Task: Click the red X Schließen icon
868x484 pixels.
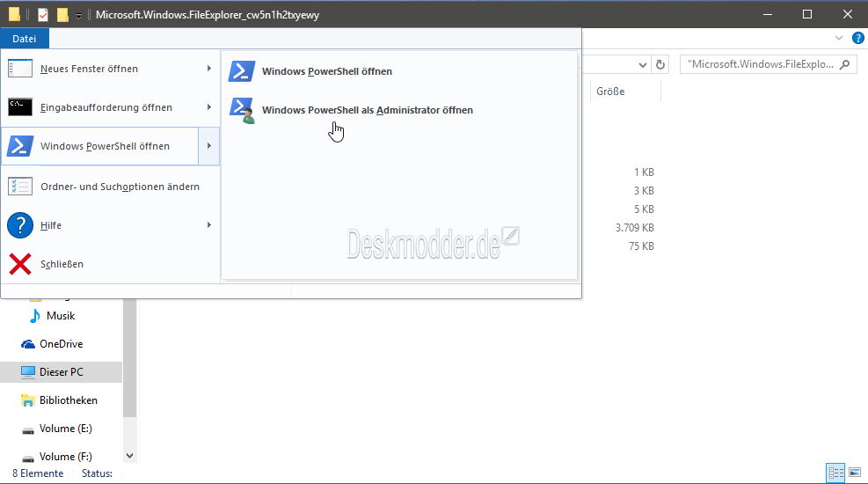Action: click(20, 264)
